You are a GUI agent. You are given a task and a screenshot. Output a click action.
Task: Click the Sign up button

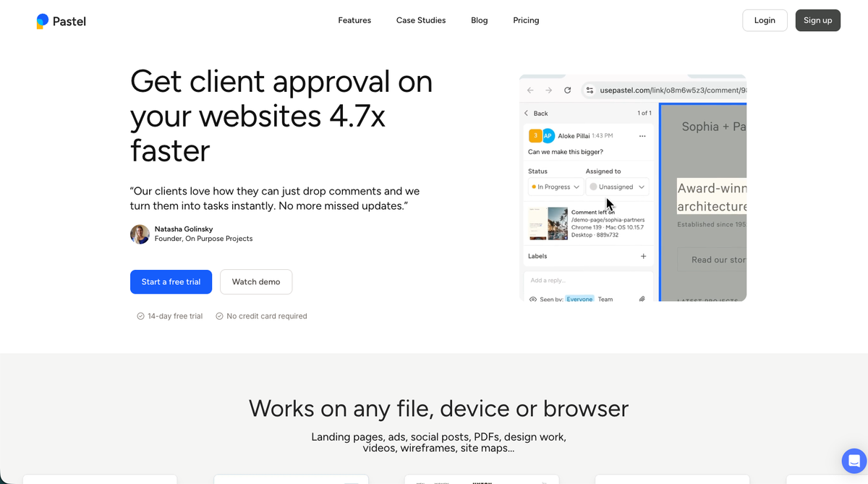818,20
